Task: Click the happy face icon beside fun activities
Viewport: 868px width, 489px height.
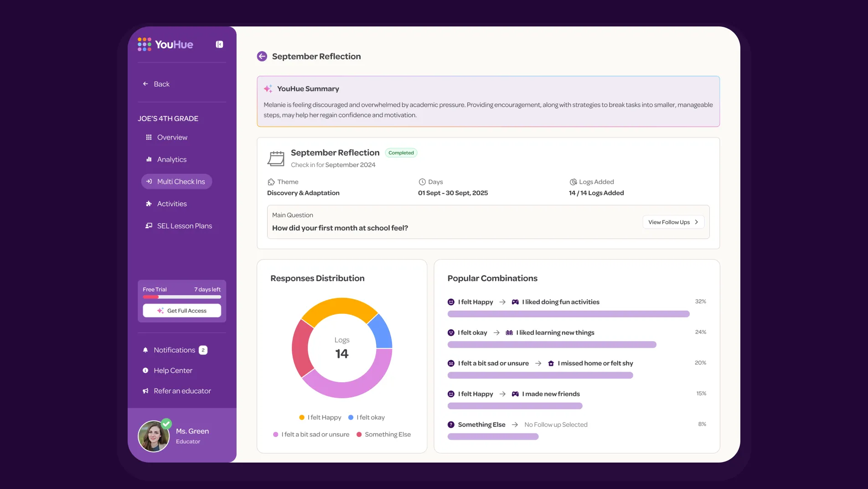Action: tap(451, 302)
